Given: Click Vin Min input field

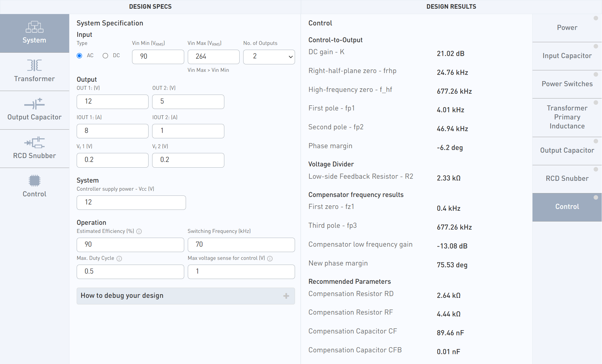Looking at the screenshot, I should tap(158, 57).
